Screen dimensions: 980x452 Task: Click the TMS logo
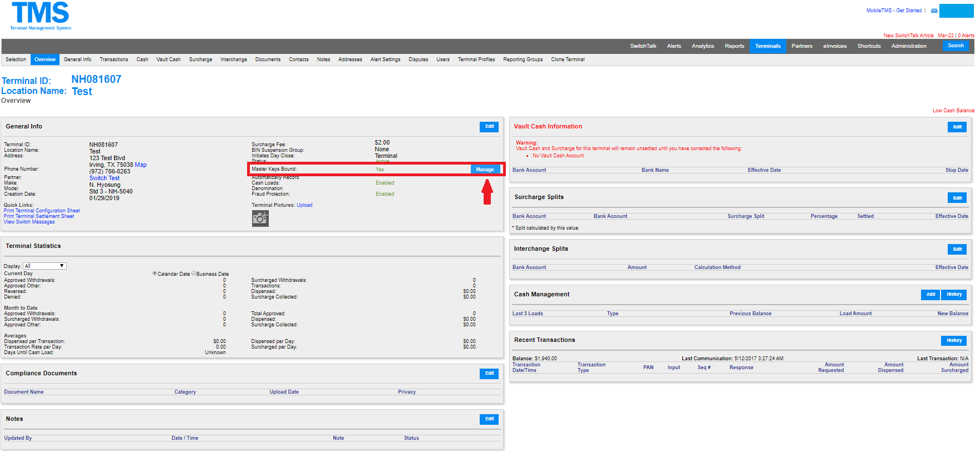[x=40, y=16]
